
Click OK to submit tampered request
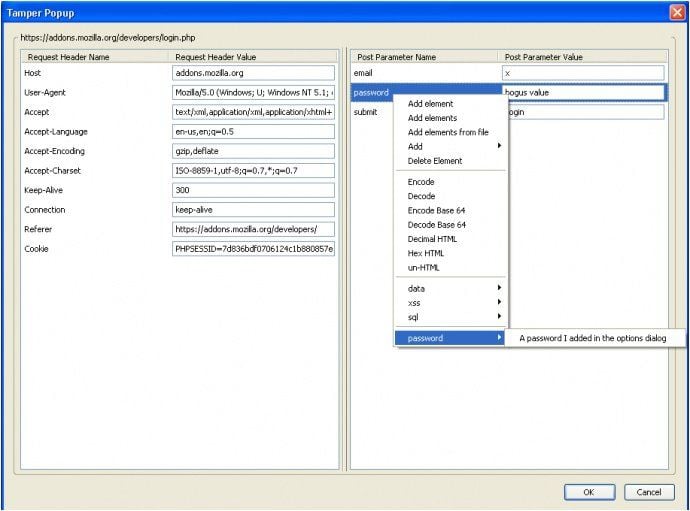coord(589,492)
